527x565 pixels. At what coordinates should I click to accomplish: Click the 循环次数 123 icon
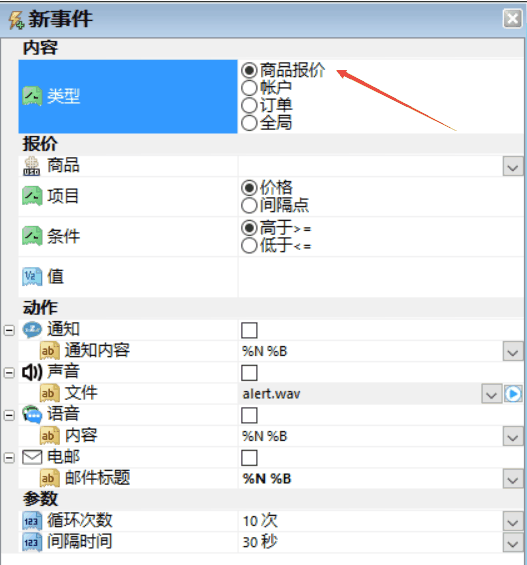[32, 521]
